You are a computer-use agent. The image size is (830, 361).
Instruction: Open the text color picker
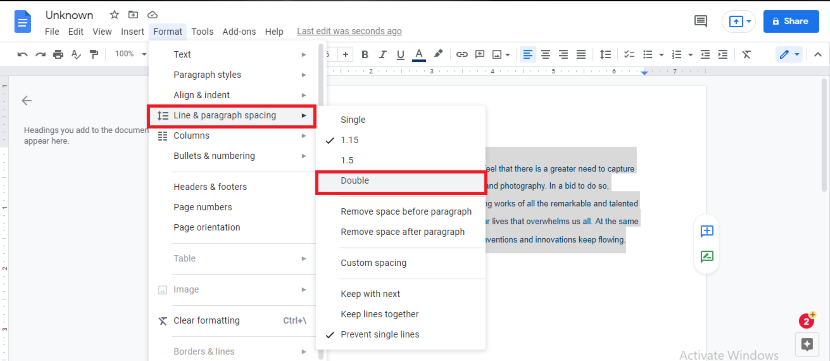point(419,54)
